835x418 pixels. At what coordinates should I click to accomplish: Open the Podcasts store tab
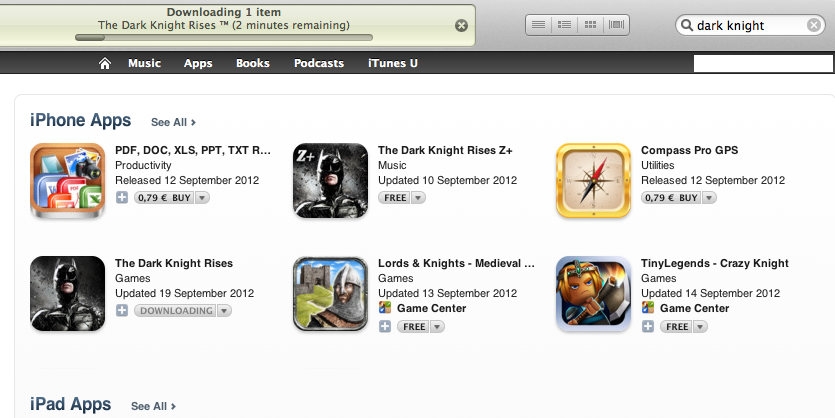319,63
